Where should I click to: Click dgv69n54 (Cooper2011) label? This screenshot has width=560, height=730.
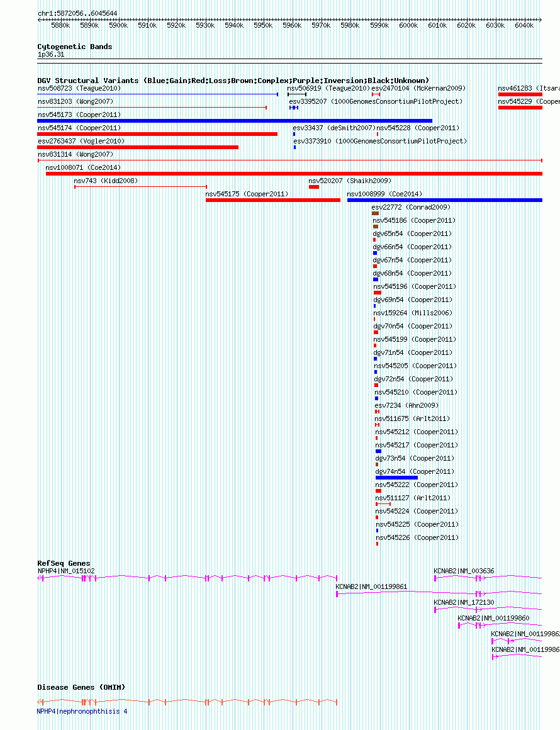tap(413, 300)
